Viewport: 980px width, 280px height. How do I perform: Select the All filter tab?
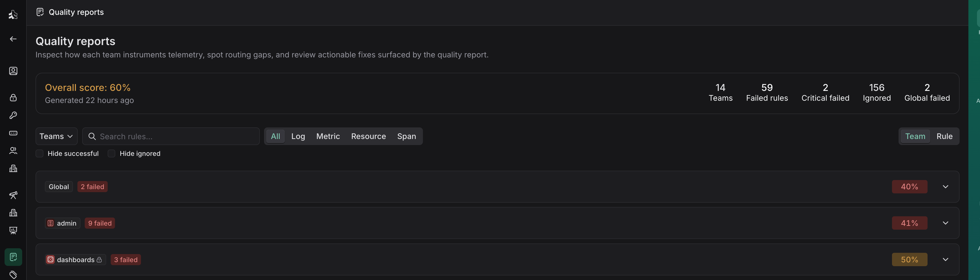point(275,136)
